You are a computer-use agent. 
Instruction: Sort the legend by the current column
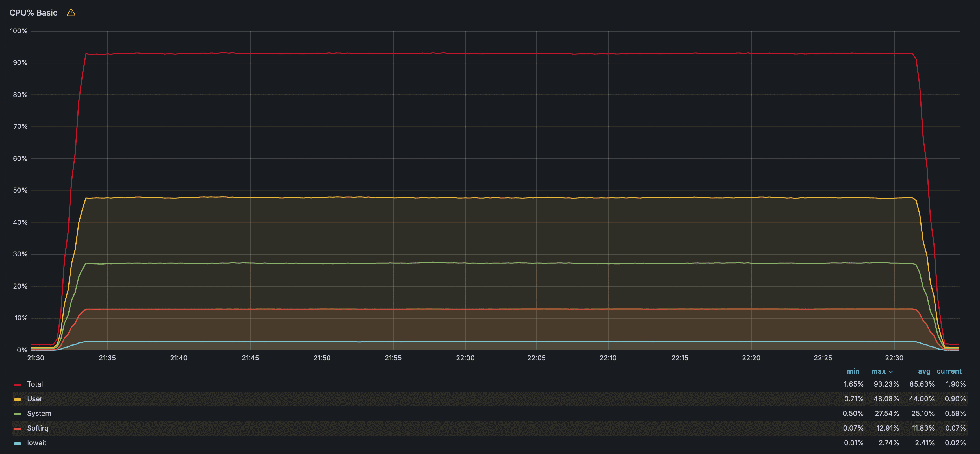tap(949, 371)
